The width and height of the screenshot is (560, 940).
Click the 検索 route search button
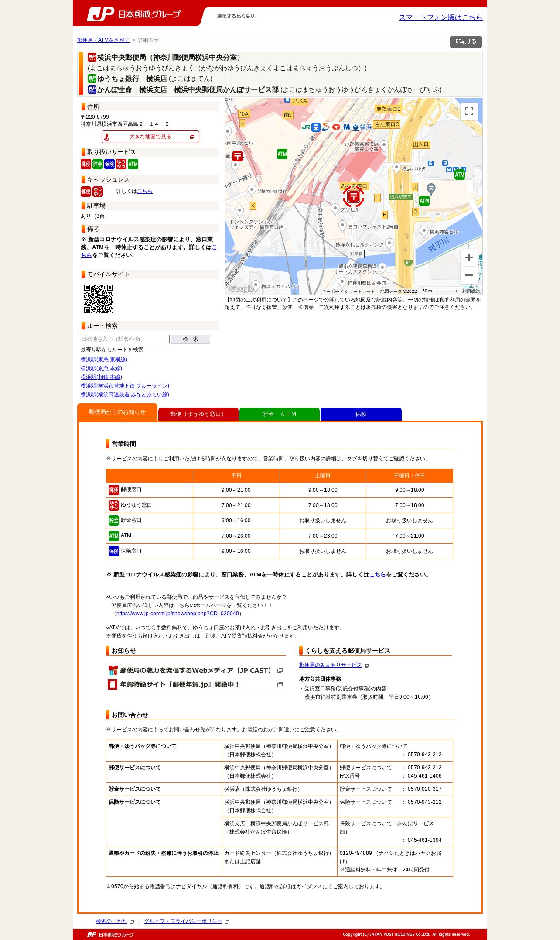[x=191, y=339]
